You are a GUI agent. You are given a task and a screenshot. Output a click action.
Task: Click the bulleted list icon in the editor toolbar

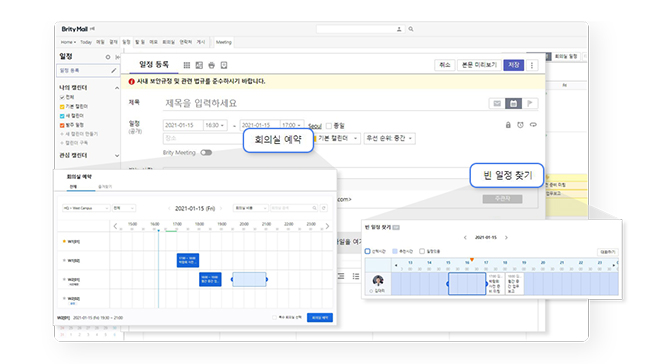point(356,276)
